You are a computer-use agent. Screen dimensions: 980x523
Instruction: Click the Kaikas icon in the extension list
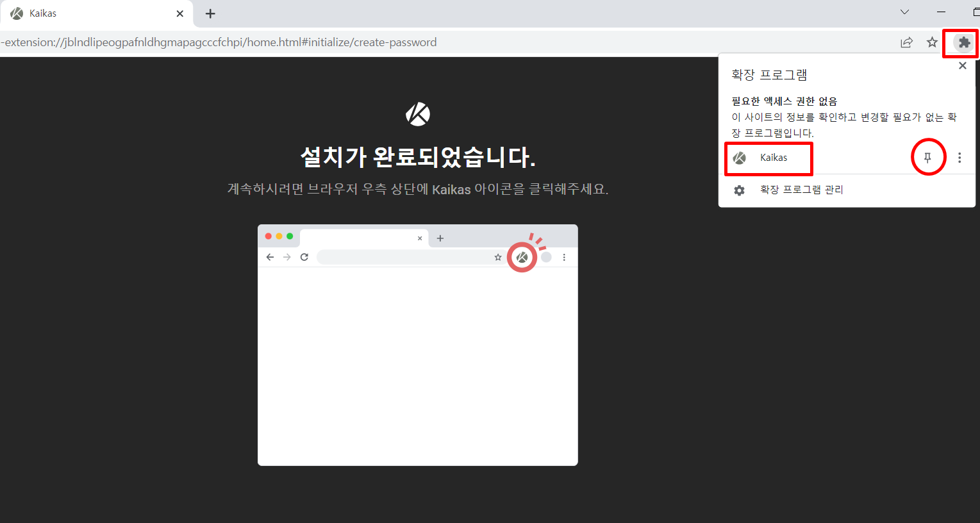coord(739,158)
